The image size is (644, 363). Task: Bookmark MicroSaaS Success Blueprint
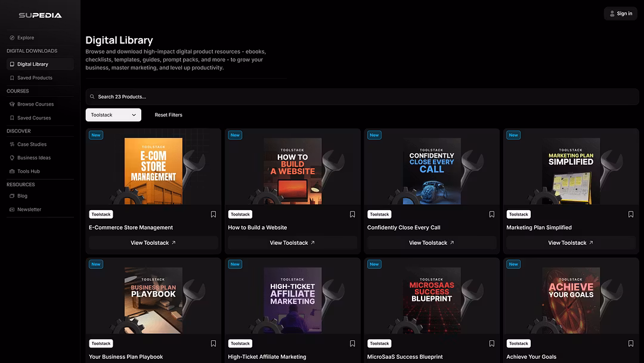pyautogui.click(x=491, y=343)
